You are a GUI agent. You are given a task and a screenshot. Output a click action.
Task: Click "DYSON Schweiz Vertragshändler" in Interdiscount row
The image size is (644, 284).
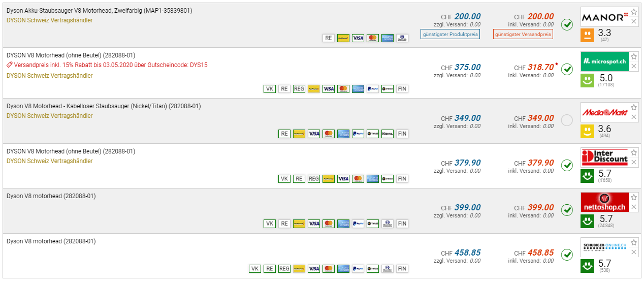(x=50, y=161)
